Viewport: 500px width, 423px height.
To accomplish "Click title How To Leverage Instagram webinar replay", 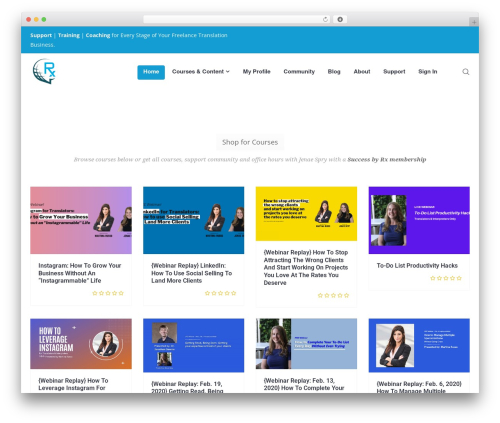I will [x=73, y=384].
